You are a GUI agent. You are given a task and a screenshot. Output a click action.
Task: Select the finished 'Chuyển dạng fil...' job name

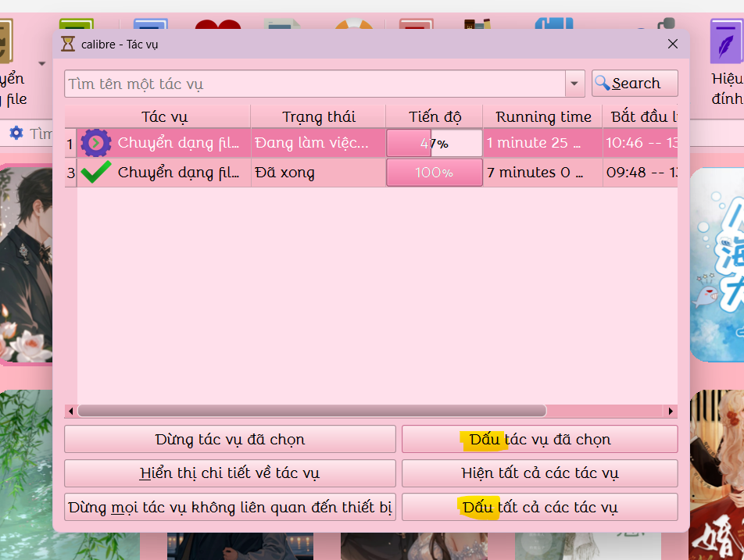click(178, 172)
